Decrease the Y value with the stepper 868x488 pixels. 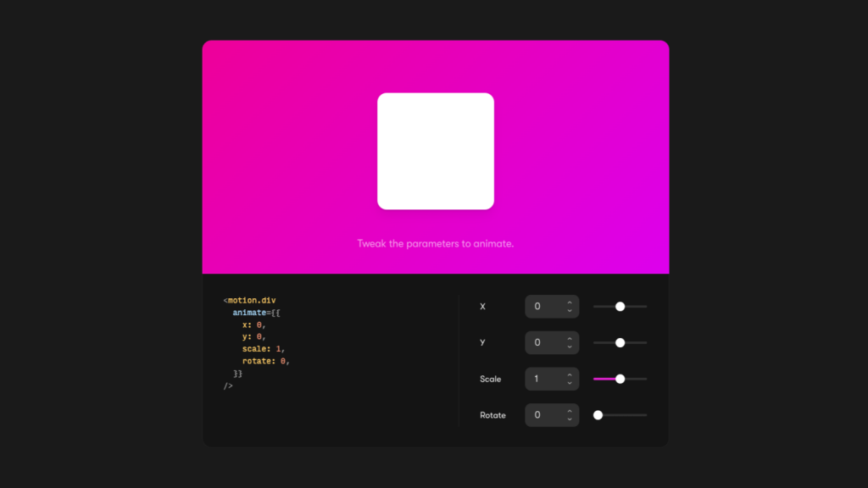coord(569,347)
